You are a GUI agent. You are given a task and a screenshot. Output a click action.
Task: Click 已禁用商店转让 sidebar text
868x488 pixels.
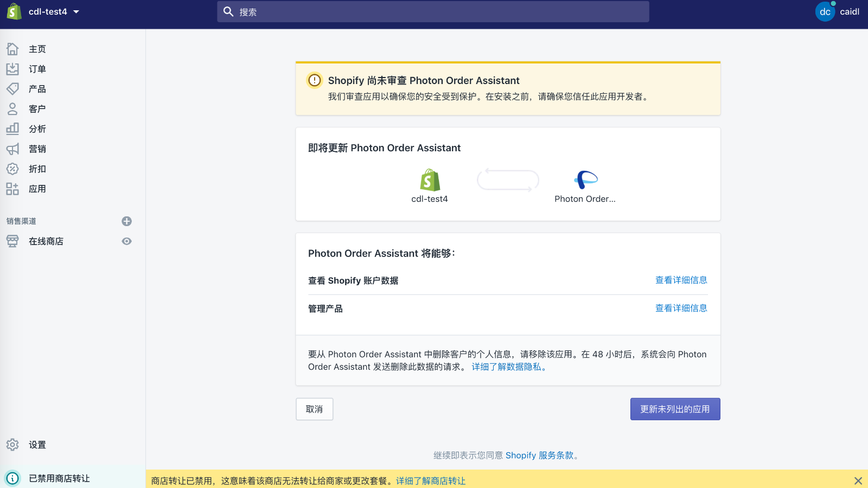[x=59, y=478]
